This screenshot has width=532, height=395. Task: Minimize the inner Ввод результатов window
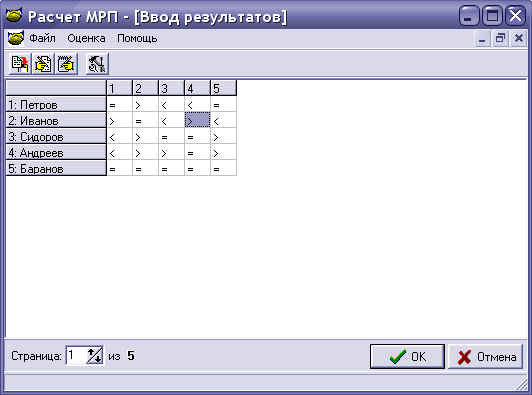(482, 39)
